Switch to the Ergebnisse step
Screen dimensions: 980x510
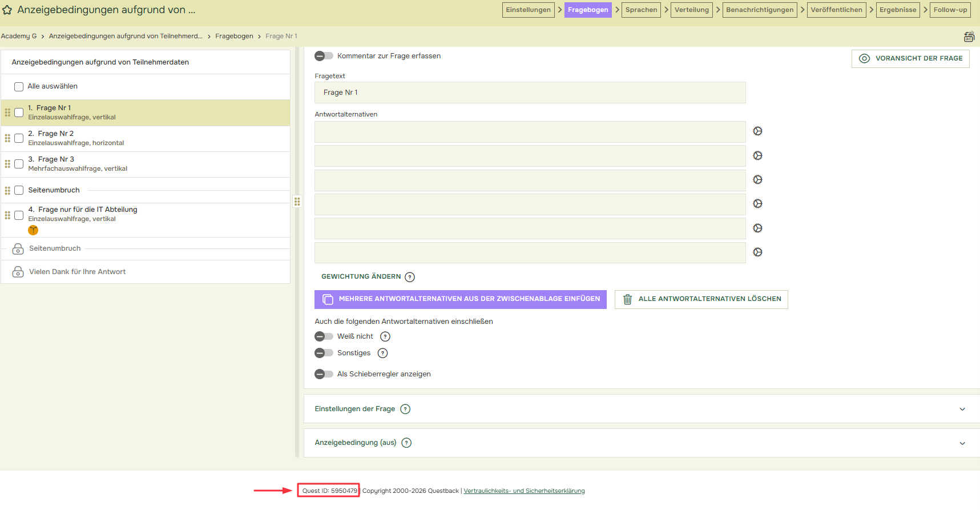(x=898, y=10)
